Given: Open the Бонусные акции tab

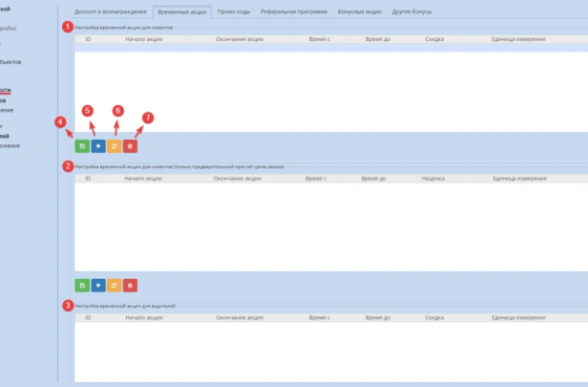Looking at the screenshot, I should point(358,11).
